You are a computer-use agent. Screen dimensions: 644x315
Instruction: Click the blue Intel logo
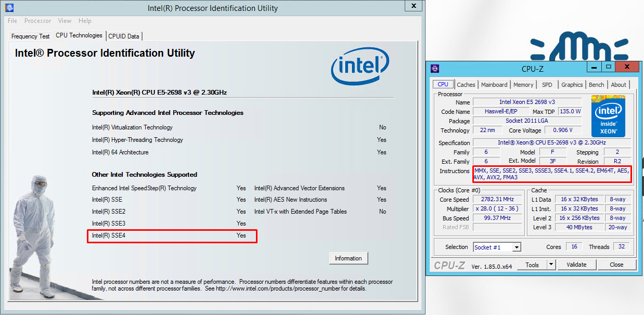point(360,67)
